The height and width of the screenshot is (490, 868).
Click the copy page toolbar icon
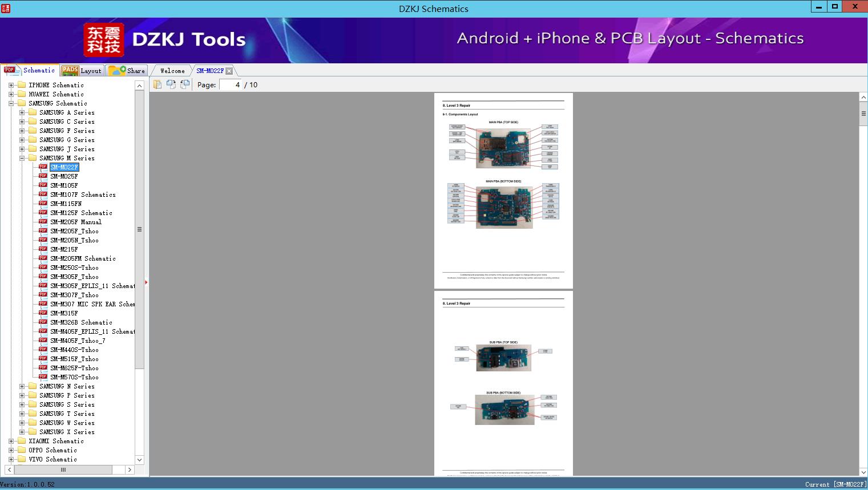[x=158, y=84]
